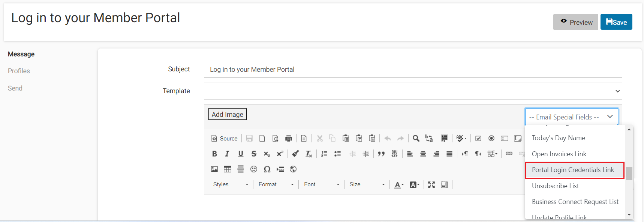Open the Template dropdown

coord(413,91)
